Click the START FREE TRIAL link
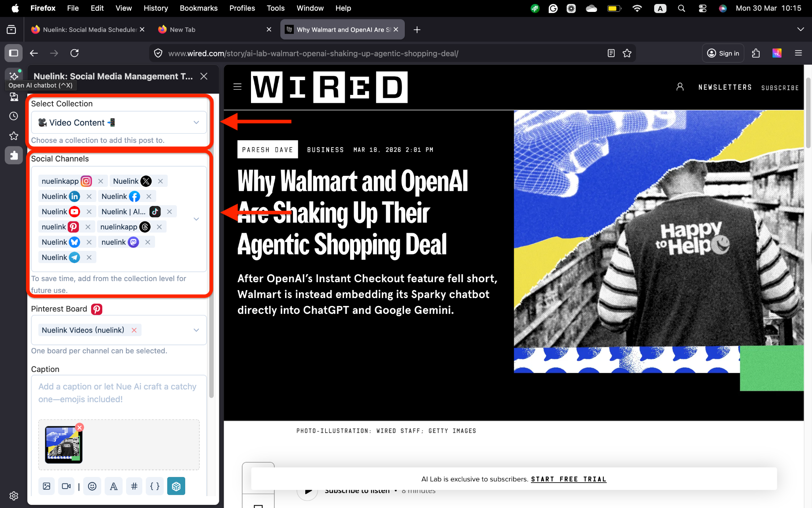Viewport: 812px width, 508px height. pyautogui.click(x=569, y=479)
